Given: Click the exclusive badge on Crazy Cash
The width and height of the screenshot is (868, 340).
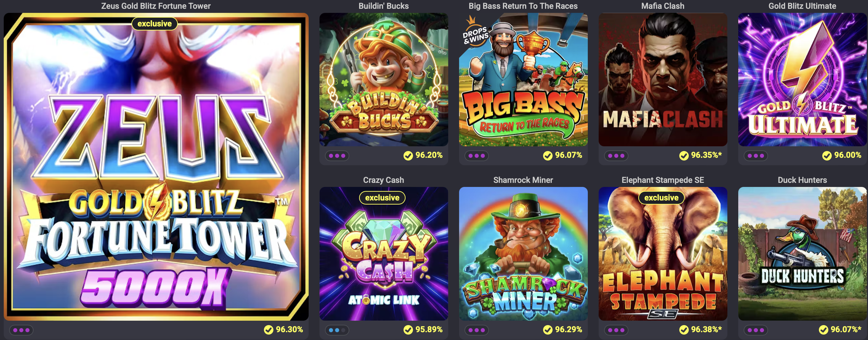Looking at the screenshot, I should [x=382, y=198].
